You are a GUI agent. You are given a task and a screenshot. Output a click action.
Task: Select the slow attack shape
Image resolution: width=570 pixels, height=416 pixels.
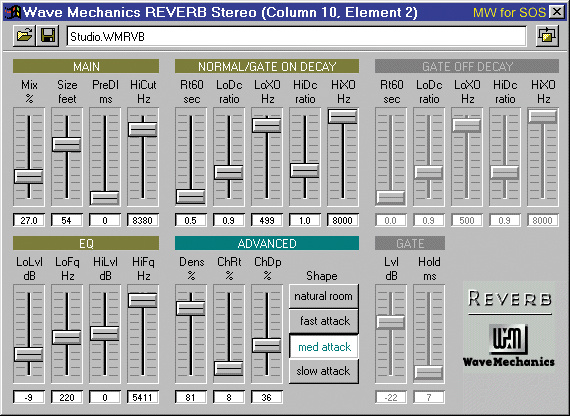[324, 371]
